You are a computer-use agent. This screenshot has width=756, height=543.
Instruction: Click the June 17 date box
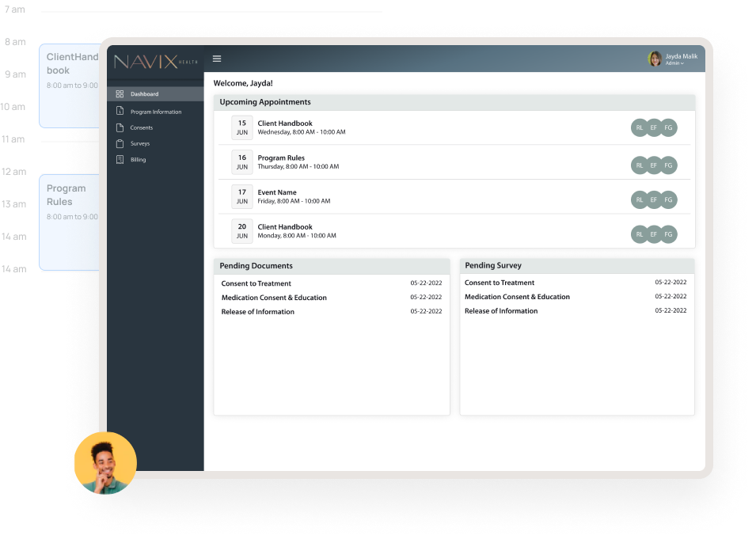(x=241, y=196)
